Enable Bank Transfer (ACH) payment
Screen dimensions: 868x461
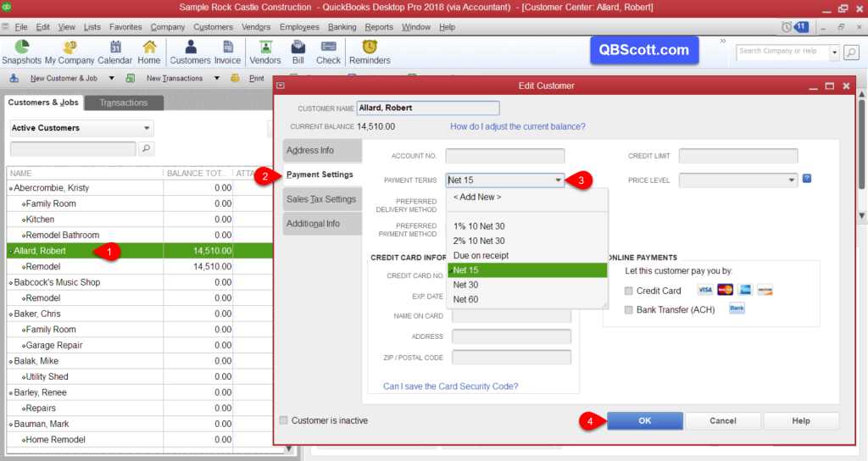pyautogui.click(x=628, y=310)
